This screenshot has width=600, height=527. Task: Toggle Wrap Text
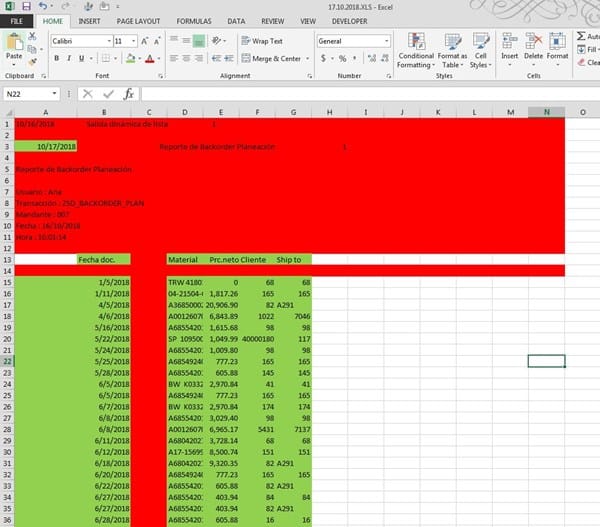click(x=262, y=41)
